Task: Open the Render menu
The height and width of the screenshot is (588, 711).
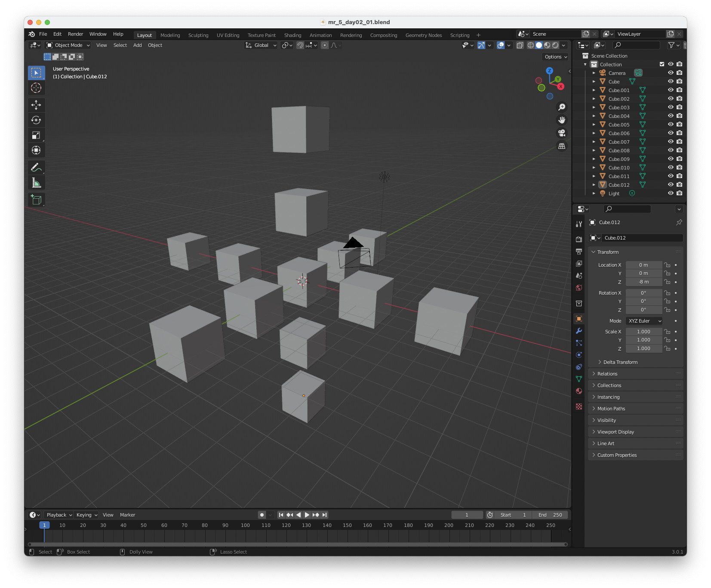Action: point(75,34)
